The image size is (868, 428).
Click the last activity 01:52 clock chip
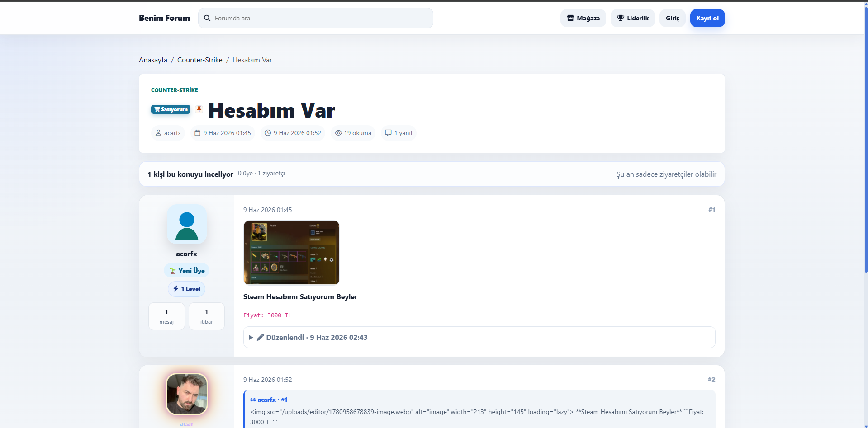[293, 133]
